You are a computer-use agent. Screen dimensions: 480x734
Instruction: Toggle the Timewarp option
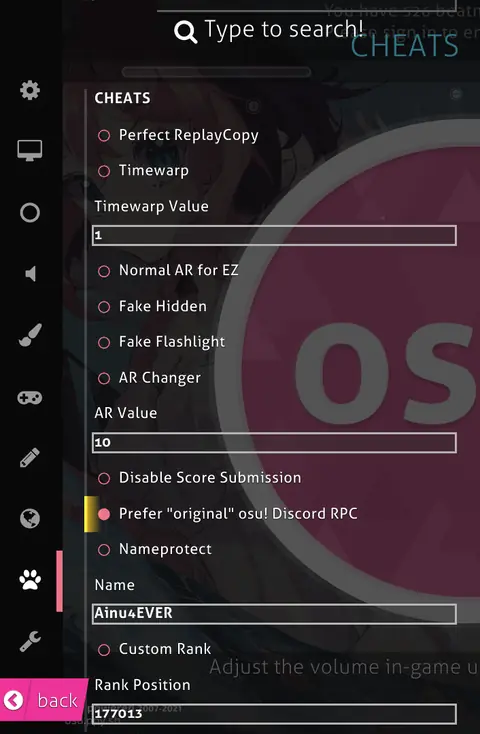[x=143, y=170]
